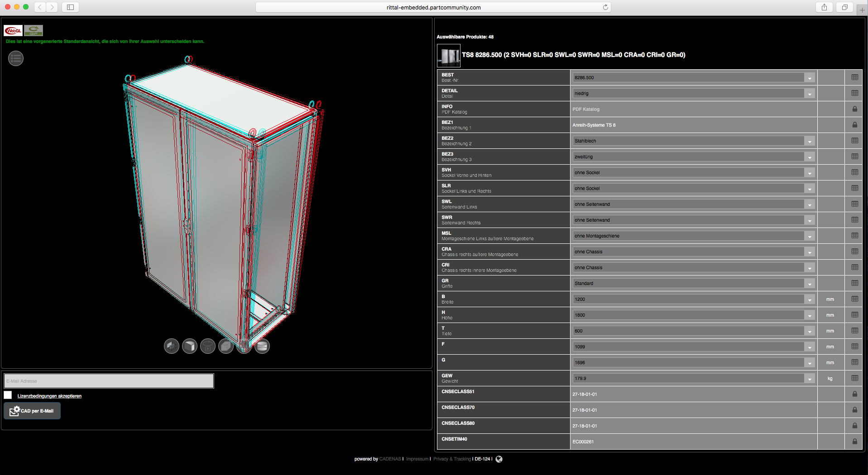Open value table icon for SVH row

[x=854, y=172]
